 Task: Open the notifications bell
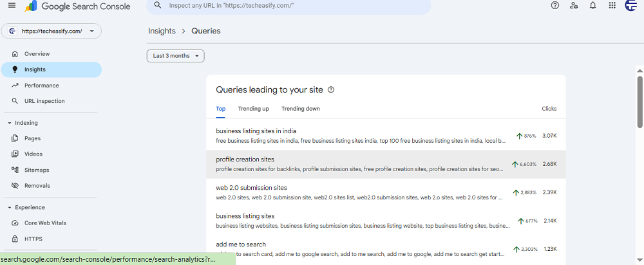coord(592,6)
